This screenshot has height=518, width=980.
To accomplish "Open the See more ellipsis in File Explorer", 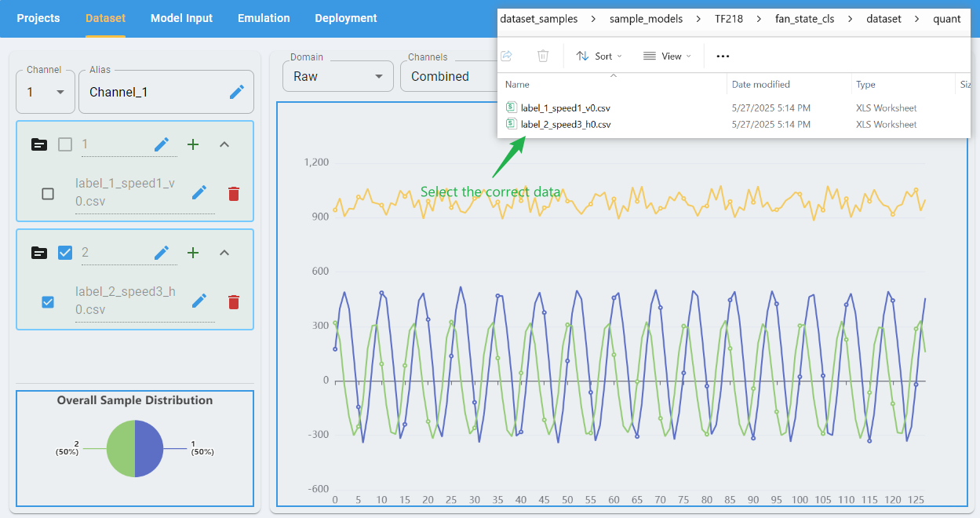I will coord(722,56).
